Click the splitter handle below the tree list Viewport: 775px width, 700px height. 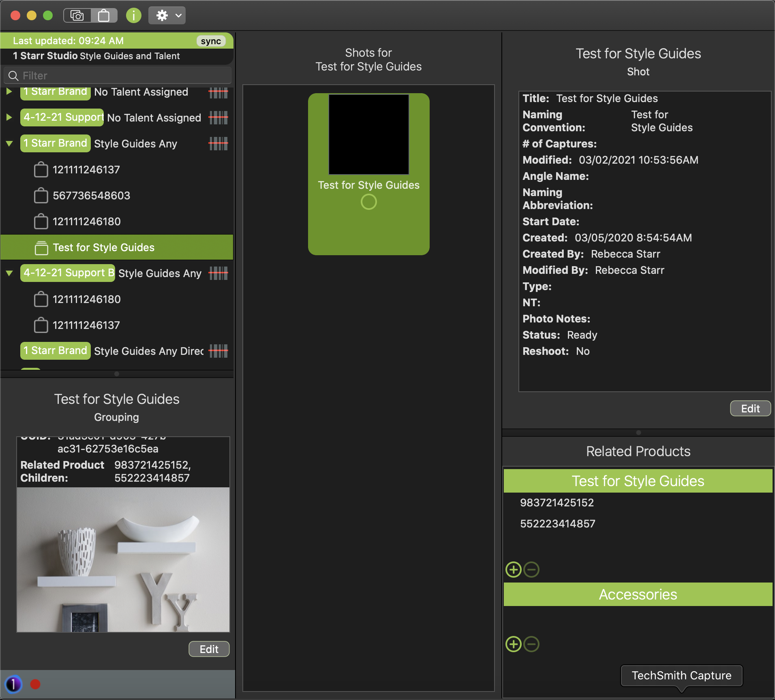117,374
